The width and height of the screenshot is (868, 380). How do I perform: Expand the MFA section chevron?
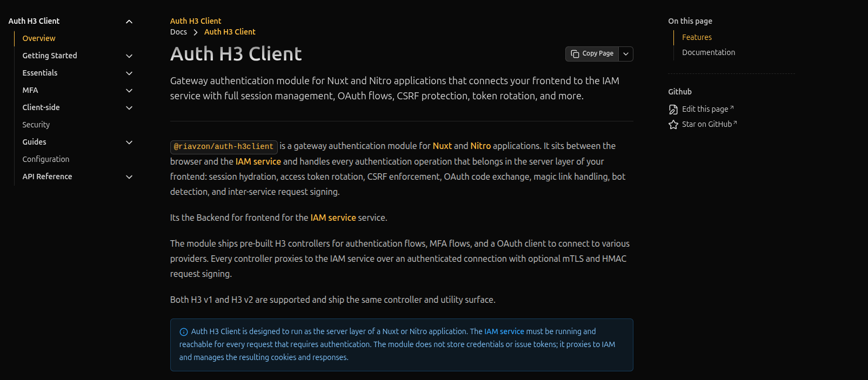pyautogui.click(x=129, y=91)
